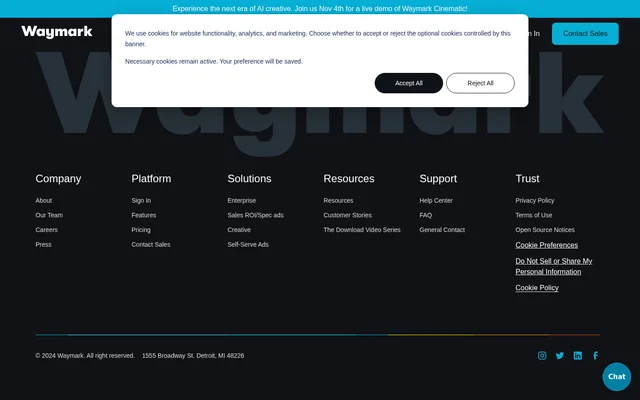Viewport: 640px width, 400px height.
Task: Go to Creative solutions
Action: tap(239, 230)
